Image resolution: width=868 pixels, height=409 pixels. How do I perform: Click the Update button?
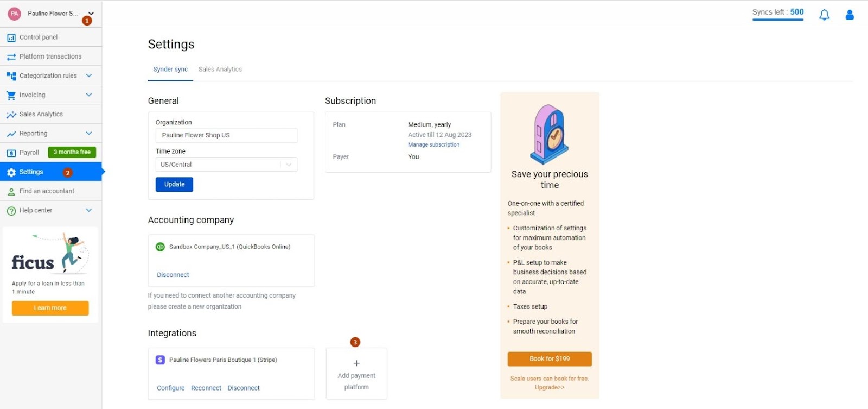174,185
